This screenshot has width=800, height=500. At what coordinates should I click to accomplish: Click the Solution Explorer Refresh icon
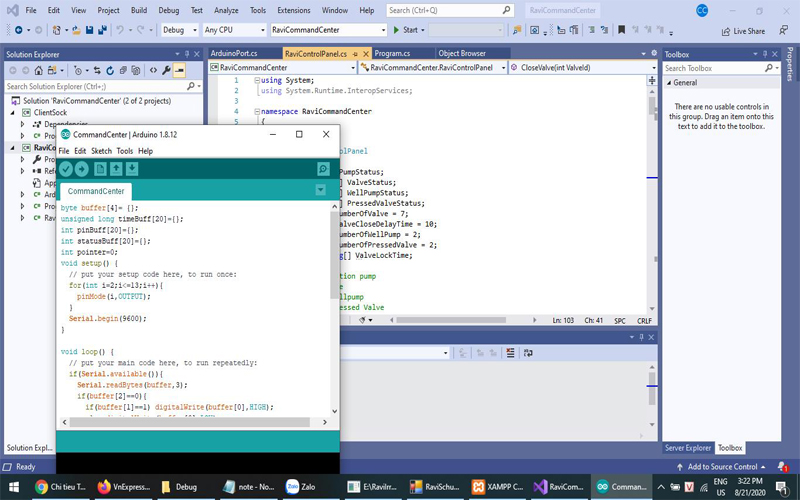pyautogui.click(x=110, y=70)
